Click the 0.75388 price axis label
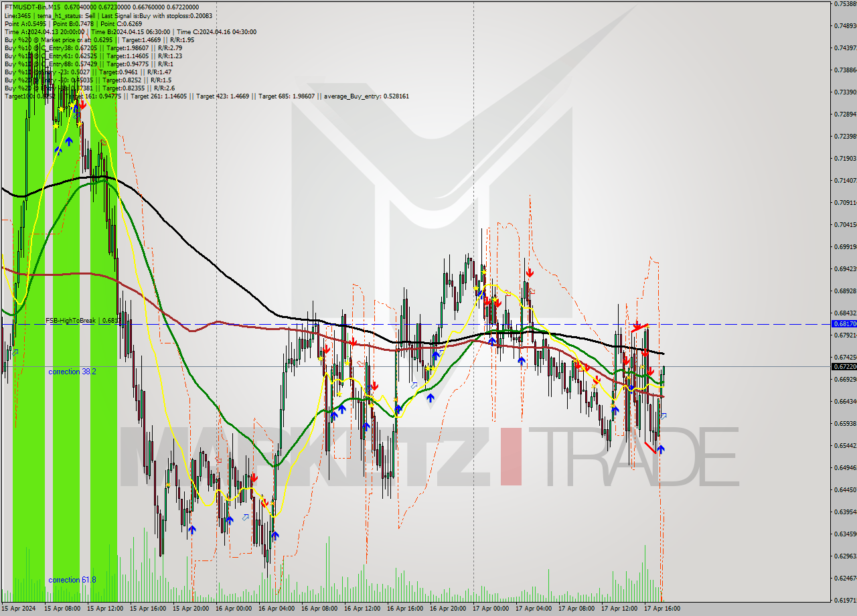857x616 pixels. [845, 4]
